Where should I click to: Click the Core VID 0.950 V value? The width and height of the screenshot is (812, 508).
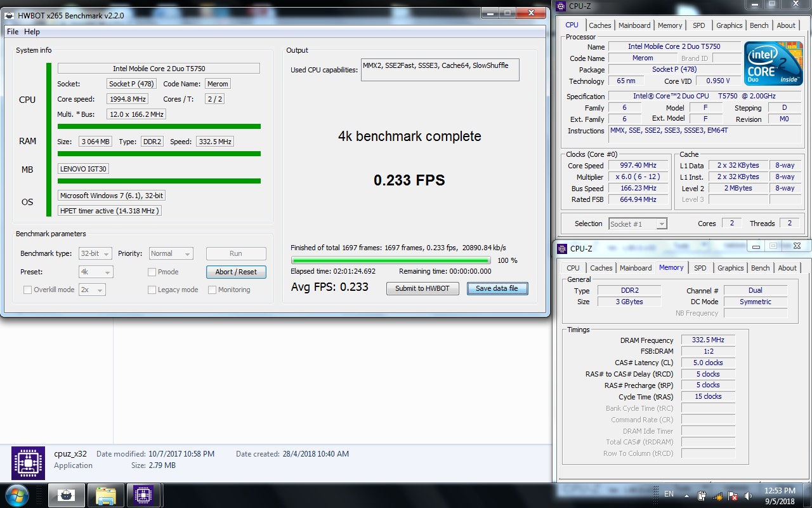point(717,81)
